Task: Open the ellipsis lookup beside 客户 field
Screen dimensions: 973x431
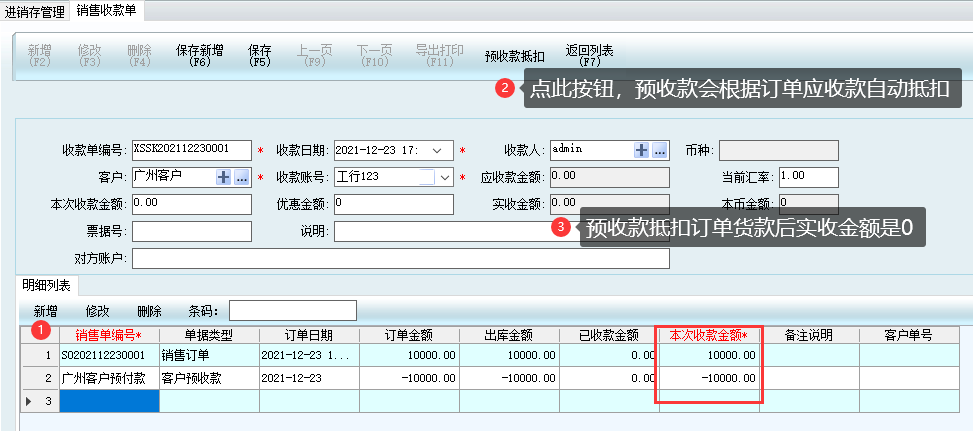Action: coord(241,177)
